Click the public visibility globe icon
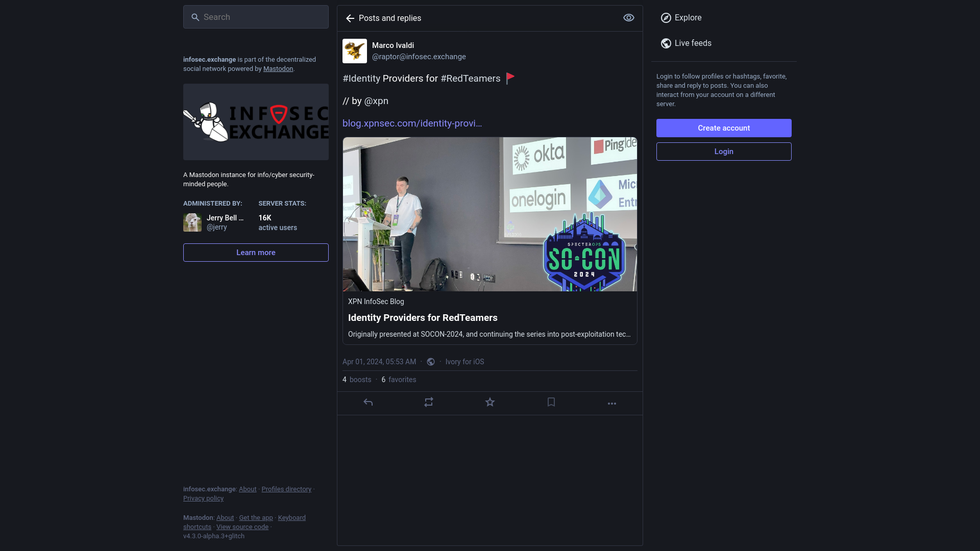The height and width of the screenshot is (551, 980). [x=431, y=362]
